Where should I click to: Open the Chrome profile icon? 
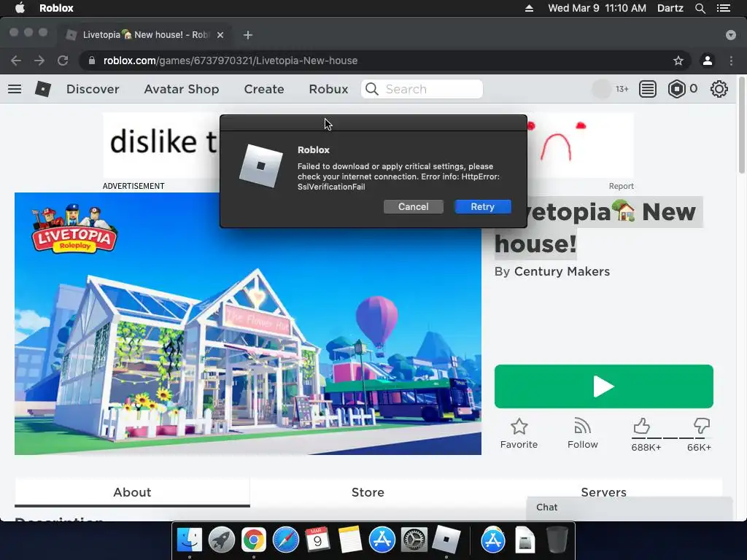708,61
